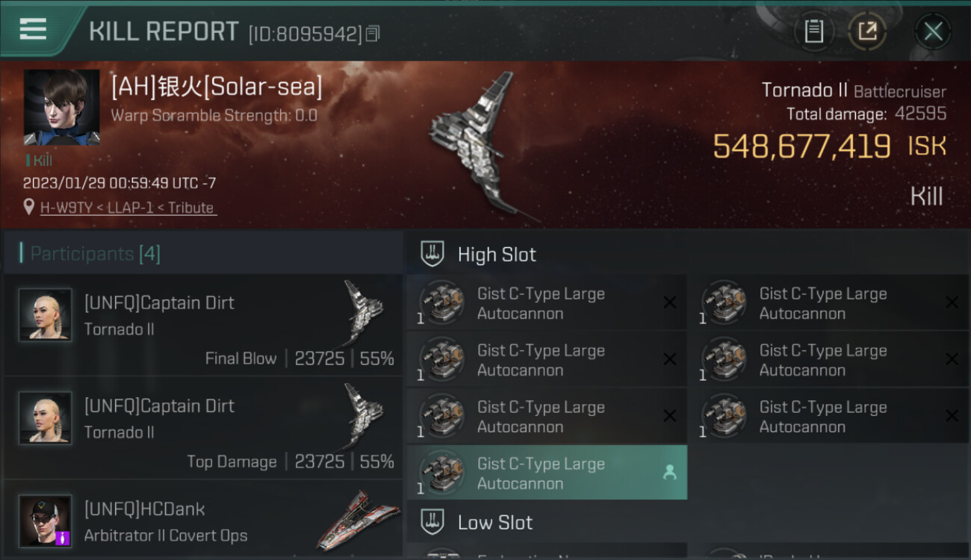Click the person icon on the highlighted autocannon
Image resolution: width=971 pixels, height=560 pixels.
[669, 473]
